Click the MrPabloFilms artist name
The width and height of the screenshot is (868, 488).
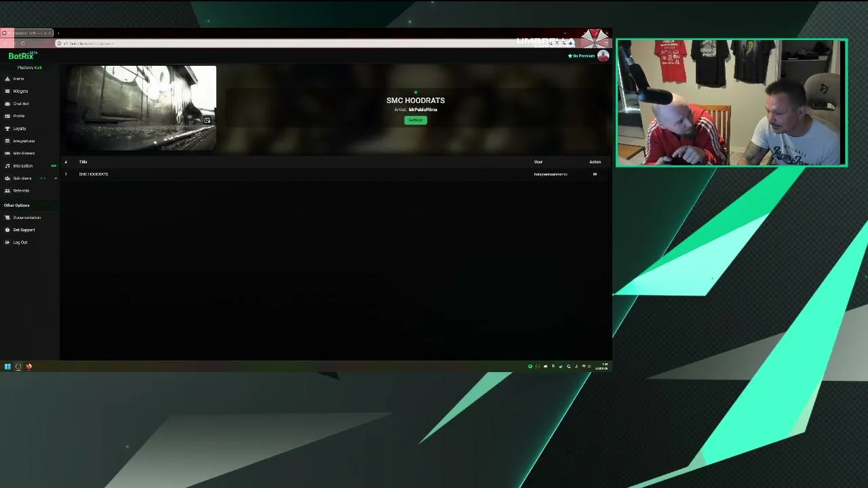click(423, 110)
